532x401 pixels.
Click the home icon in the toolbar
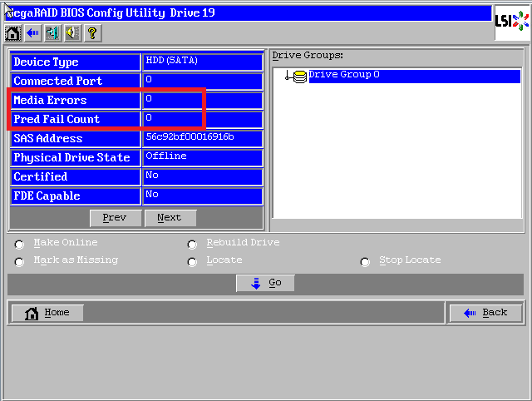pyautogui.click(x=12, y=33)
